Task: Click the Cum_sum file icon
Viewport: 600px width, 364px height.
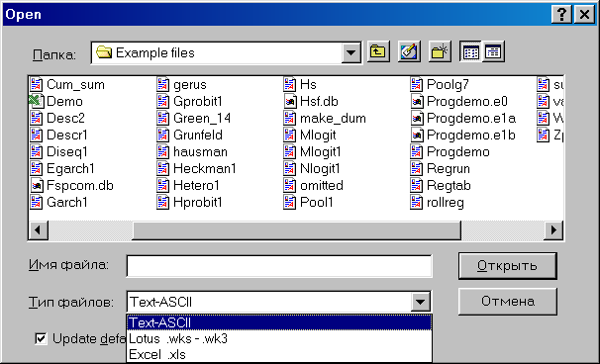Action: 37,84
